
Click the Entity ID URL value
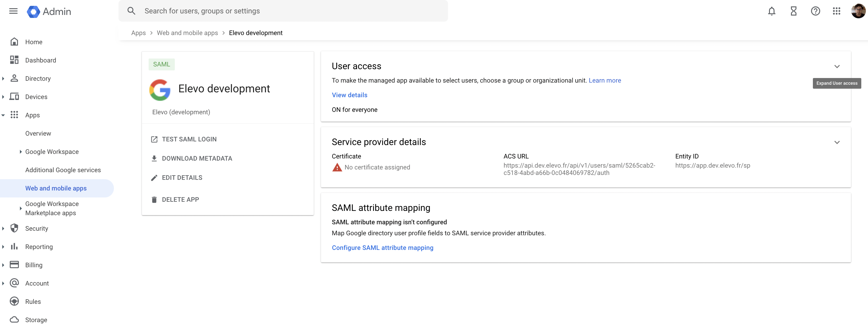coord(712,165)
